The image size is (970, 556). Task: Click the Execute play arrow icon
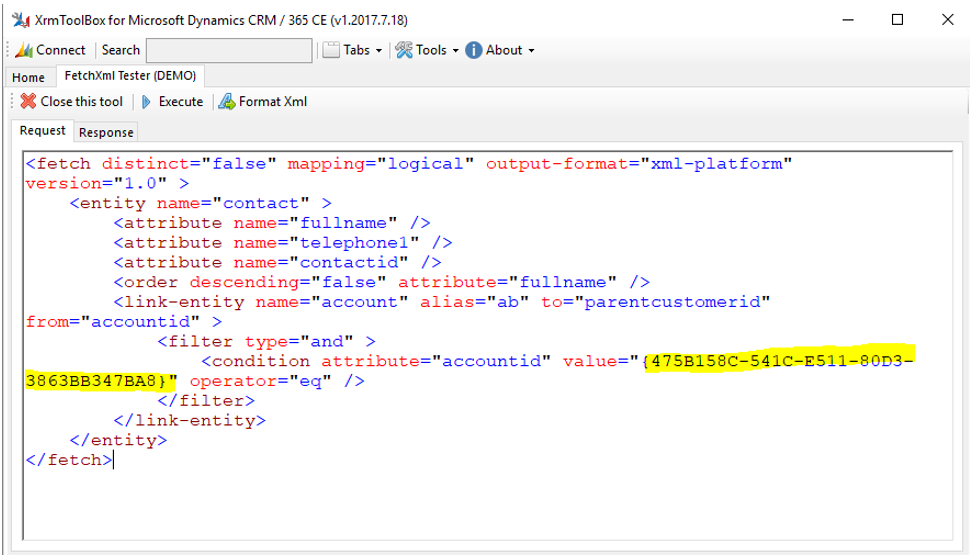tap(147, 102)
